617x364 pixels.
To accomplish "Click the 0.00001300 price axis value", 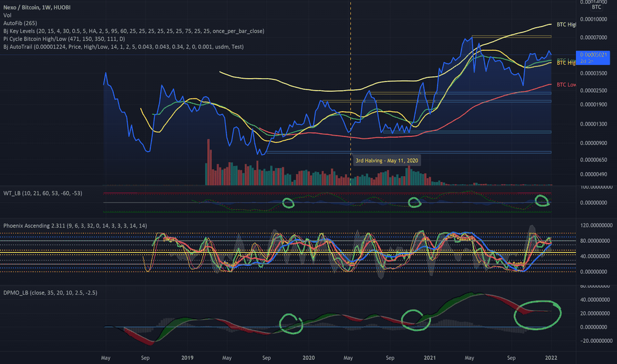I will [593, 124].
